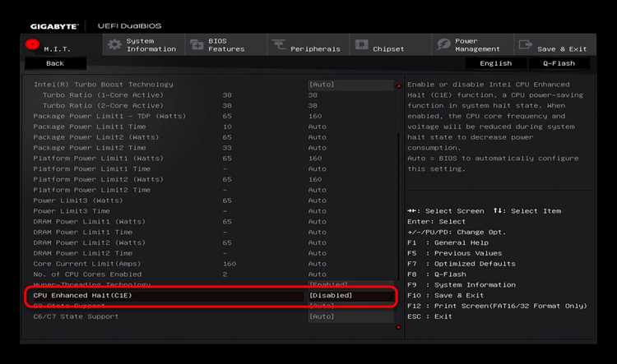Click the red M.I.T. tab icon
This screenshot has height=364, width=617.
coord(32,44)
